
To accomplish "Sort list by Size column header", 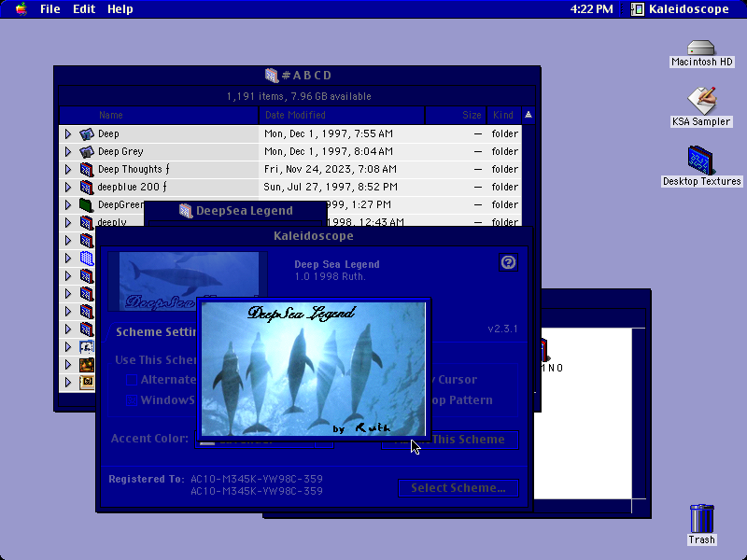I will (456, 115).
